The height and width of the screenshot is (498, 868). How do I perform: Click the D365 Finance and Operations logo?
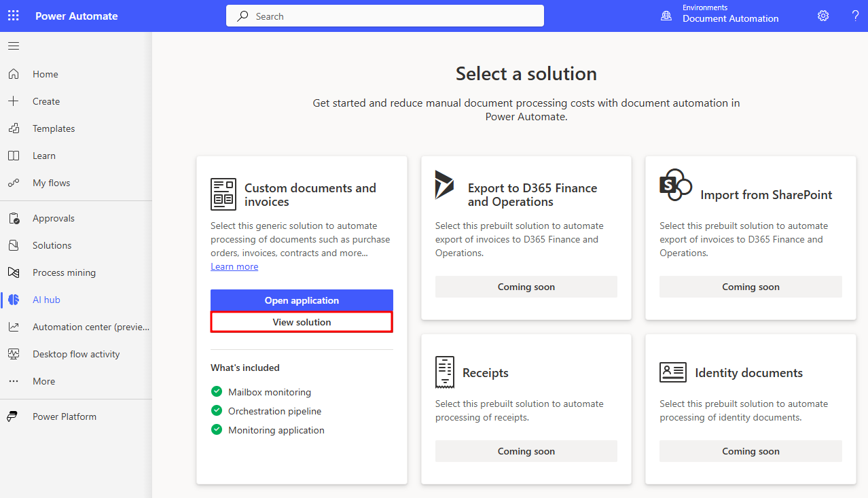click(445, 184)
